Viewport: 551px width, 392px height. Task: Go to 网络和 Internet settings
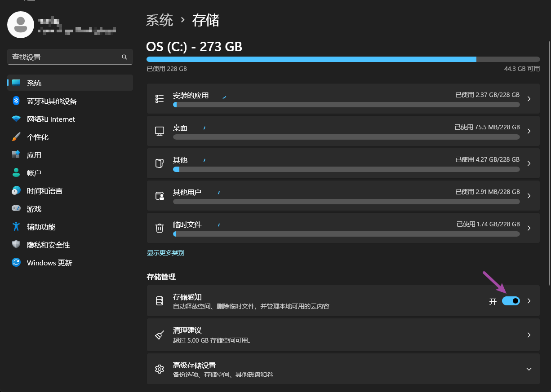coord(70,119)
